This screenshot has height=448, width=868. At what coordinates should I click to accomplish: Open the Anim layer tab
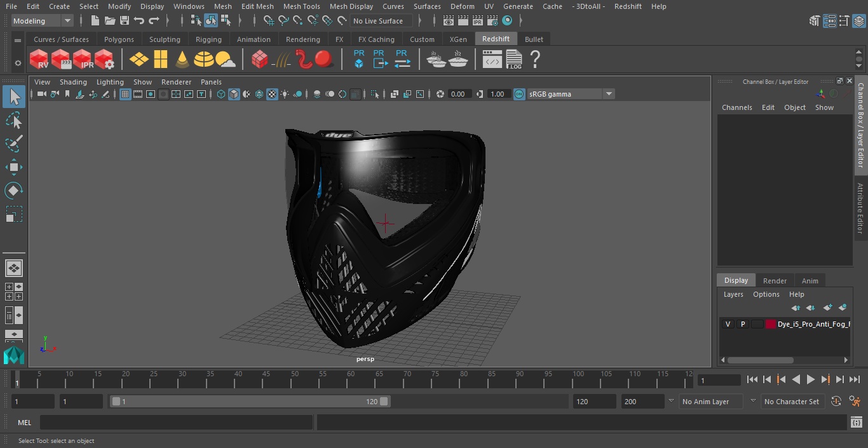point(810,280)
